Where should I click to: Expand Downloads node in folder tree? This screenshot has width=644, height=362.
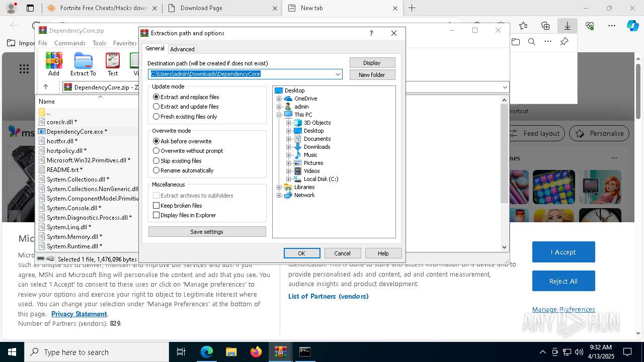(289, 147)
